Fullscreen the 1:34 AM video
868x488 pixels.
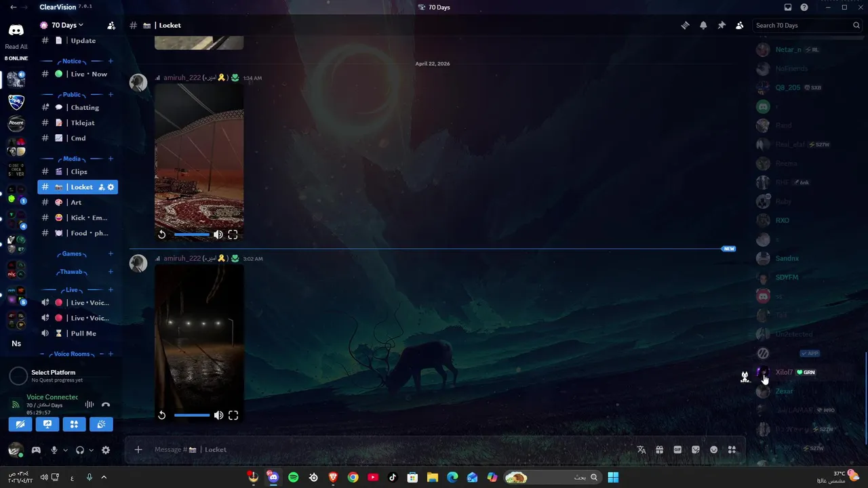point(233,235)
